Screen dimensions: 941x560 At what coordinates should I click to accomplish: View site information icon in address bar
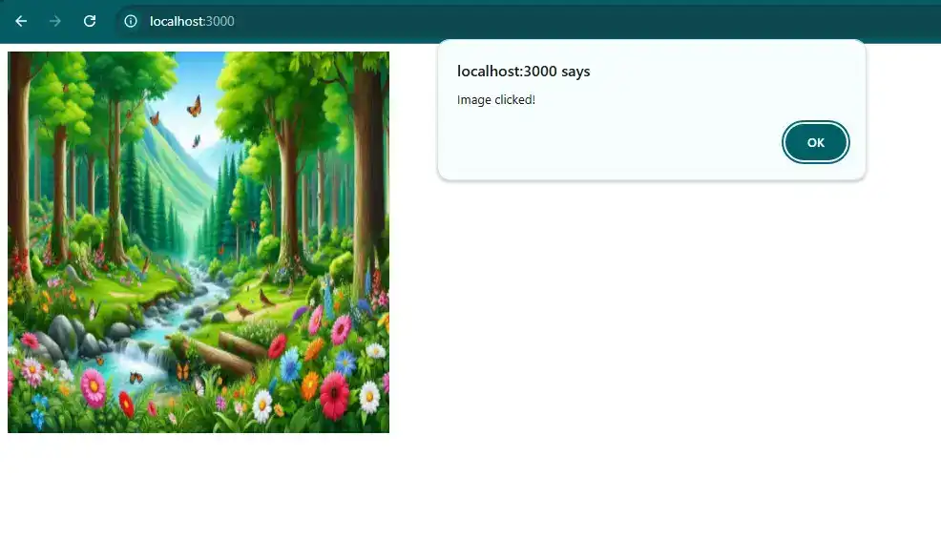131,21
